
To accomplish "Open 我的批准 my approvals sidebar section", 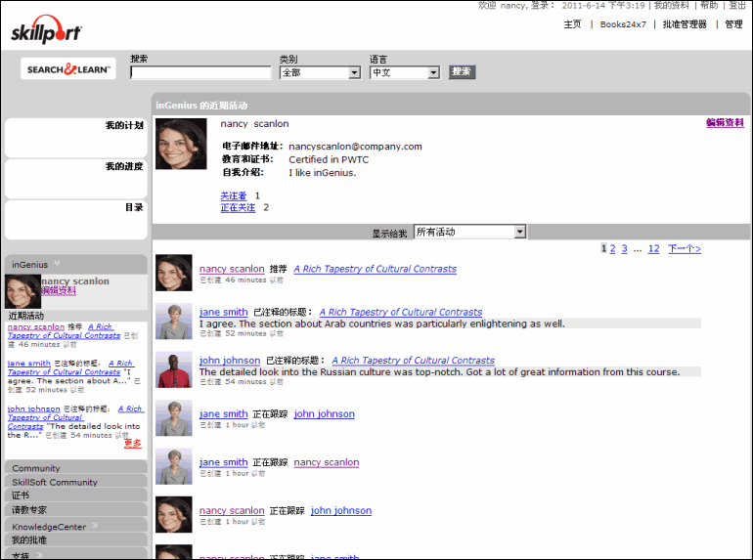I will 76,539.
